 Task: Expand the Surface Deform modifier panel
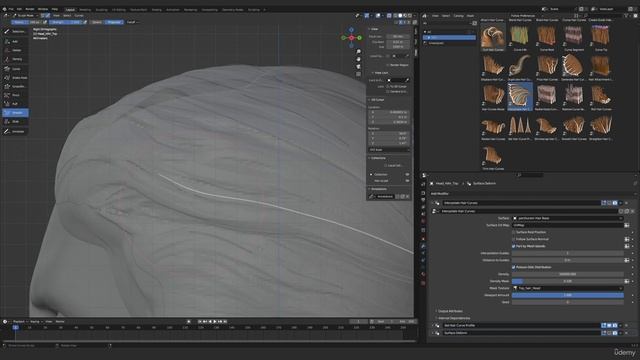433,333
